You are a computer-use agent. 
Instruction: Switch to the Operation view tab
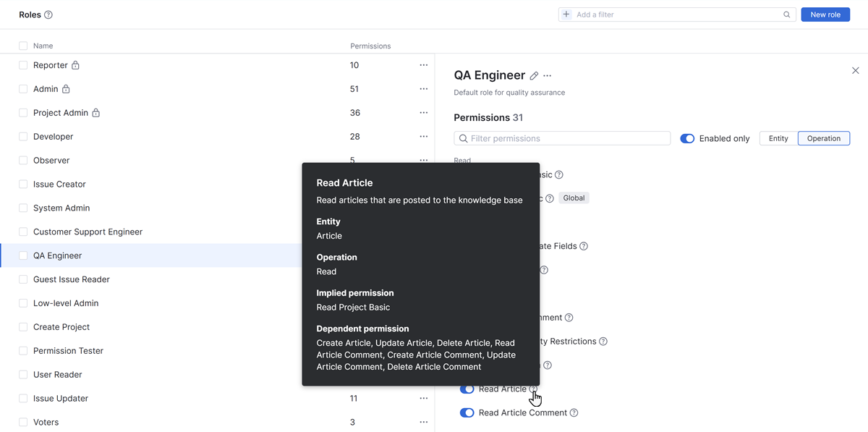click(823, 137)
